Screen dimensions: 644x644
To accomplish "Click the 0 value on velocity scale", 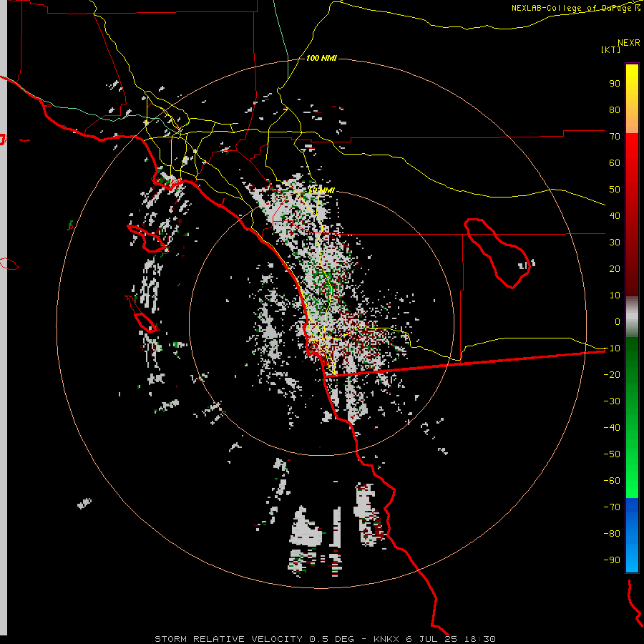I will coord(618,321).
